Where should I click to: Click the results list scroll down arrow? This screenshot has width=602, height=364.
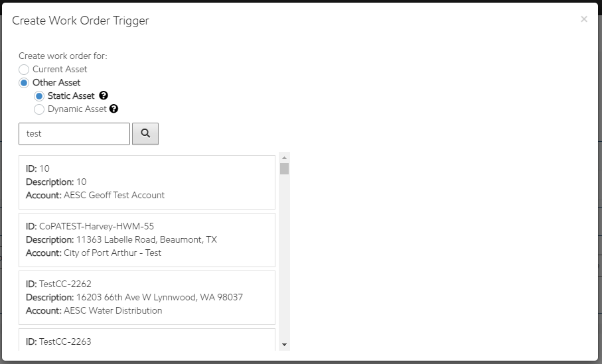click(284, 345)
